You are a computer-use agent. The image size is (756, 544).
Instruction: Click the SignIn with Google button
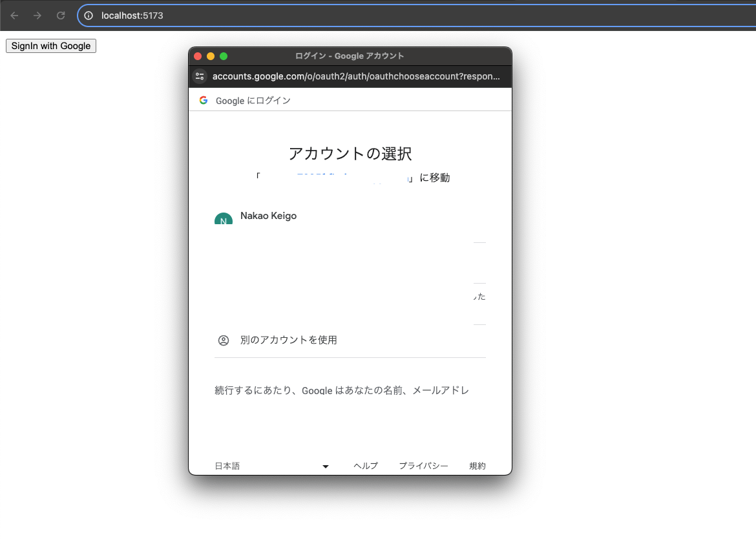[x=51, y=46]
